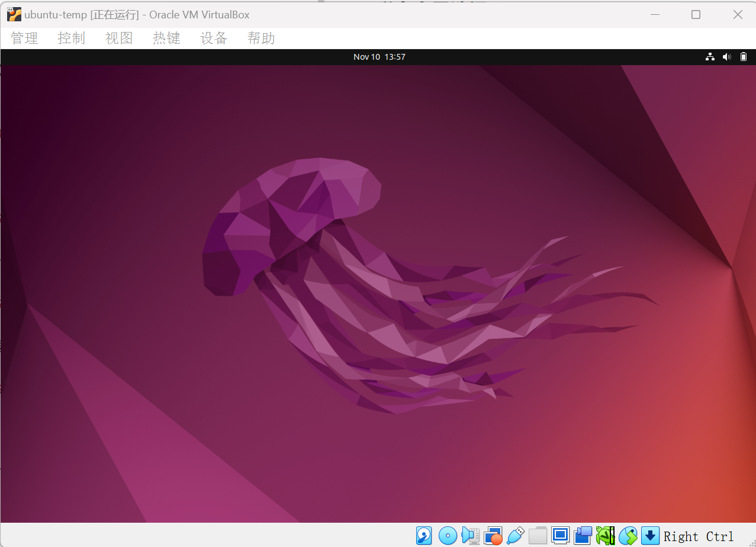Open the 管理 menu
The height and width of the screenshot is (547, 756).
point(24,38)
